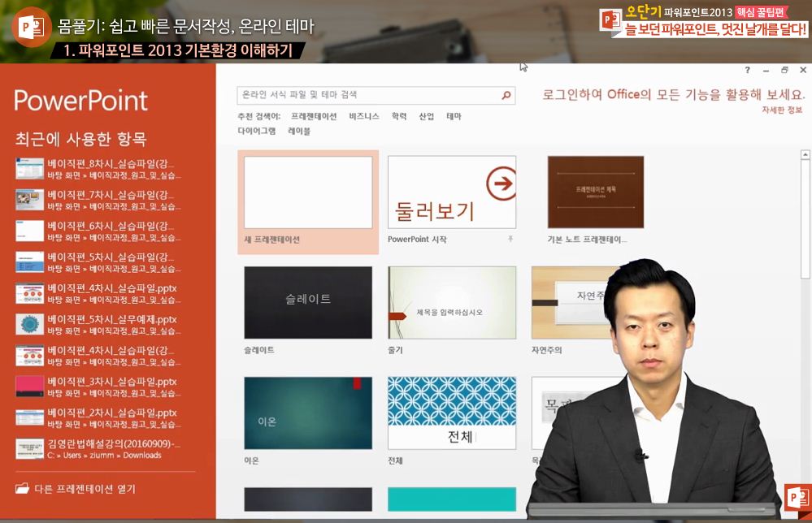
Task: Restore down the PowerPoint window
Action: click(x=784, y=70)
